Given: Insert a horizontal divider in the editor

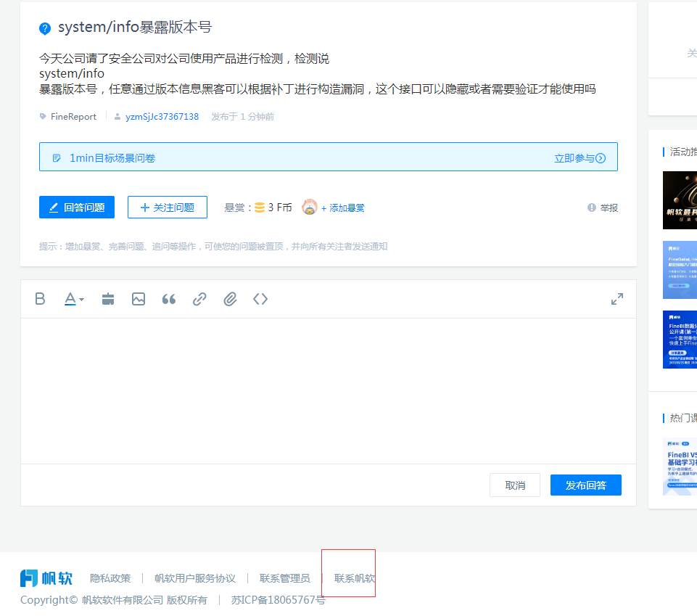Looking at the screenshot, I should click(x=108, y=299).
